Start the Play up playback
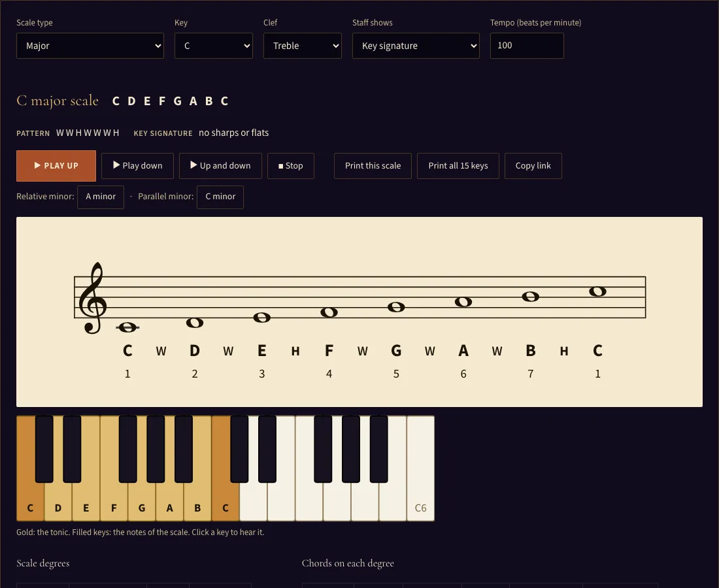The width and height of the screenshot is (719, 588). (x=56, y=166)
